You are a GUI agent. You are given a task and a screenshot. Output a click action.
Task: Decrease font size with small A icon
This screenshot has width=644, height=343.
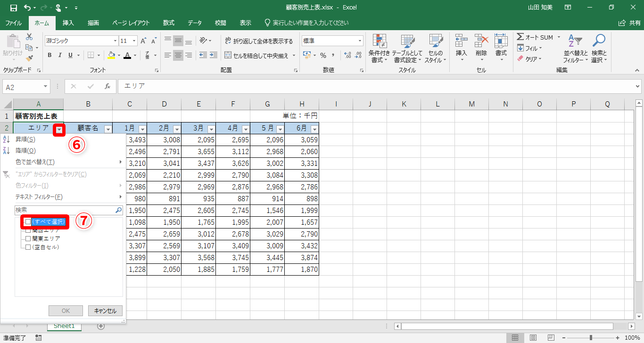point(153,41)
